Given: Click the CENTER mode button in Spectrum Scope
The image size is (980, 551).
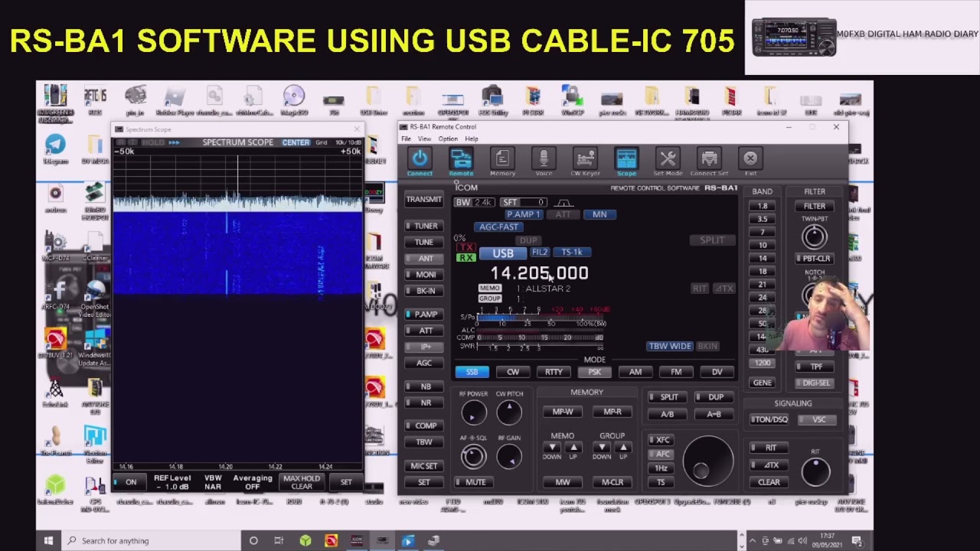Looking at the screenshot, I should point(296,142).
